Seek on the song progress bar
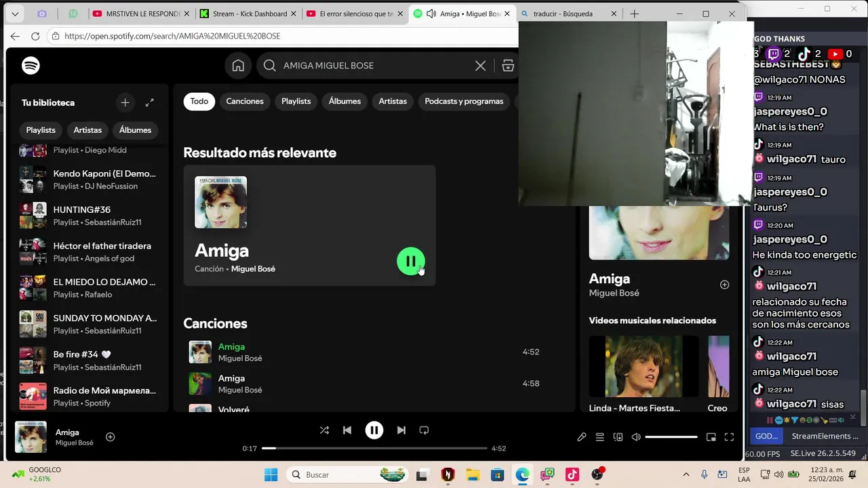 [374, 449]
